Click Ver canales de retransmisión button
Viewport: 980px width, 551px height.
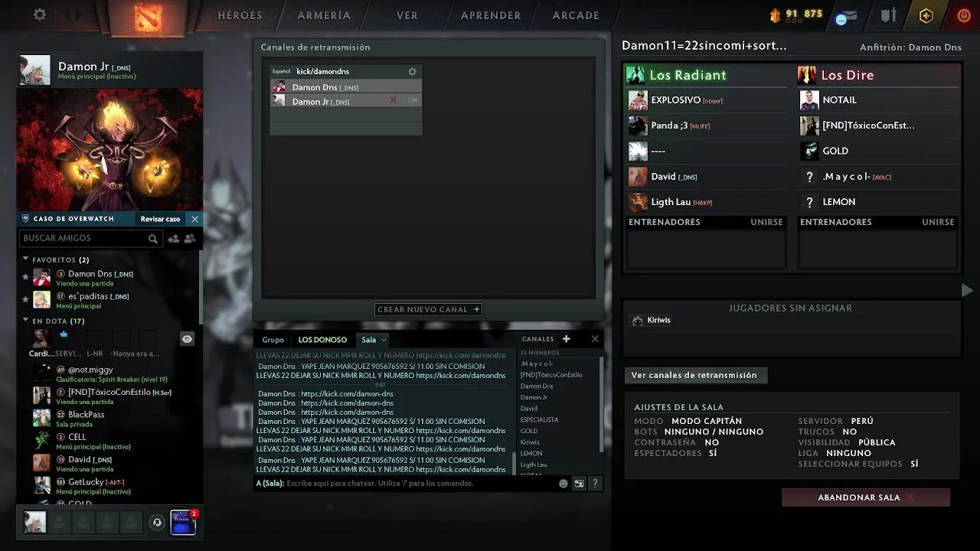coord(694,375)
